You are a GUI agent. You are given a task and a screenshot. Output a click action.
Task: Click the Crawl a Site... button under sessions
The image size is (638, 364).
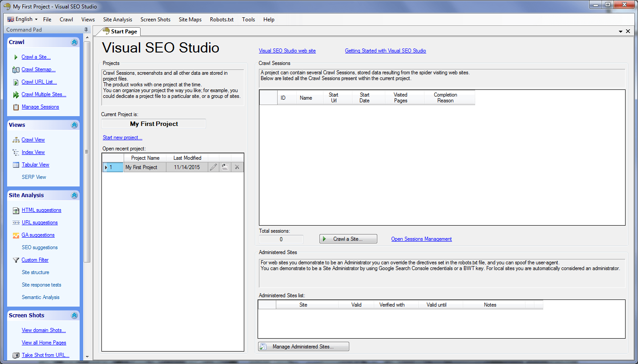[348, 239]
